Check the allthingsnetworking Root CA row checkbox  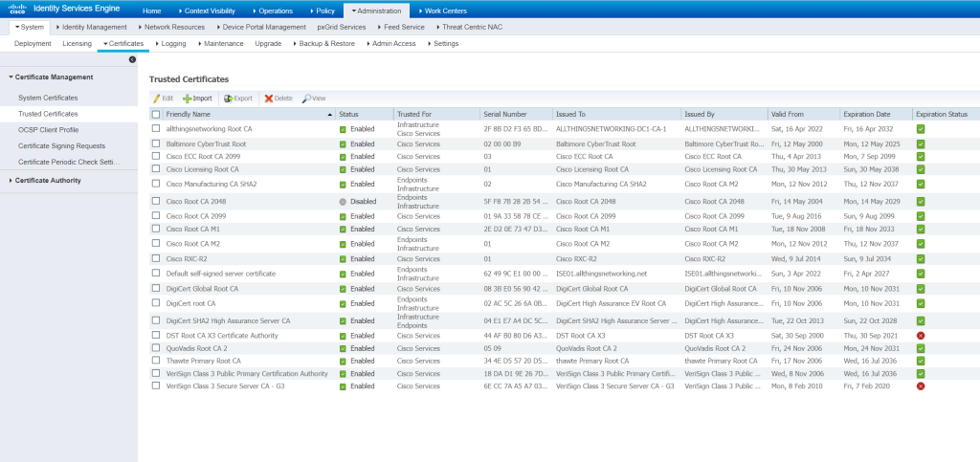[156, 128]
